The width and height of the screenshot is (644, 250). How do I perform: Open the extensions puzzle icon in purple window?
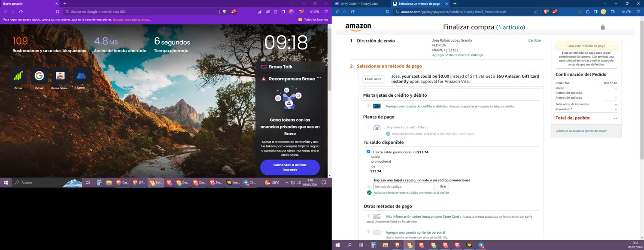pos(276,12)
